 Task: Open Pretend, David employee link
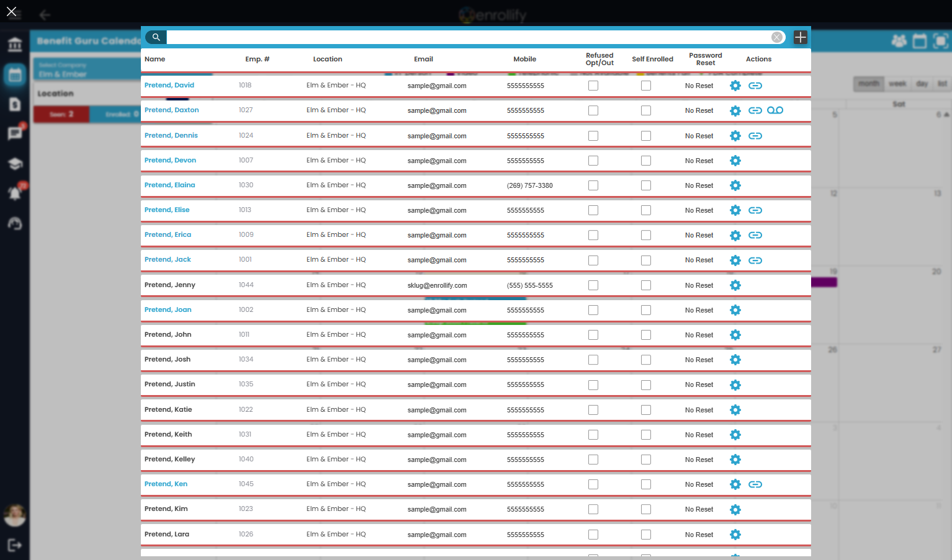click(x=169, y=86)
